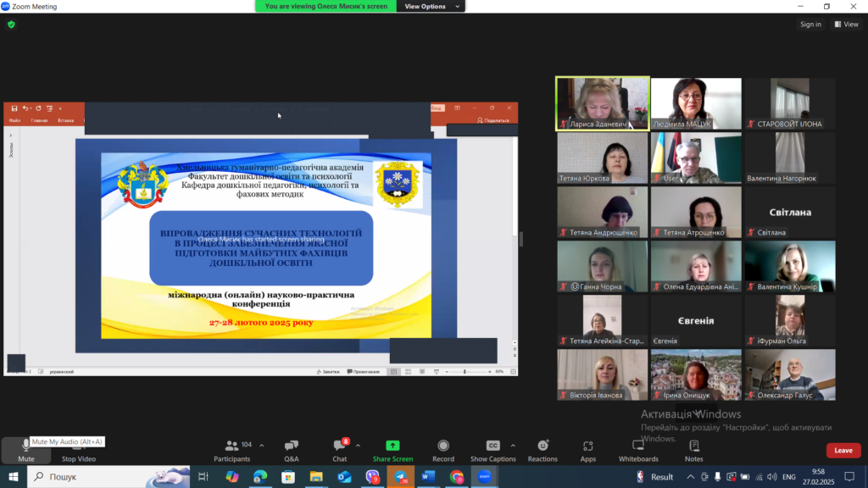The image size is (868, 488).
Task: Open the Participants panel
Action: click(x=231, y=450)
